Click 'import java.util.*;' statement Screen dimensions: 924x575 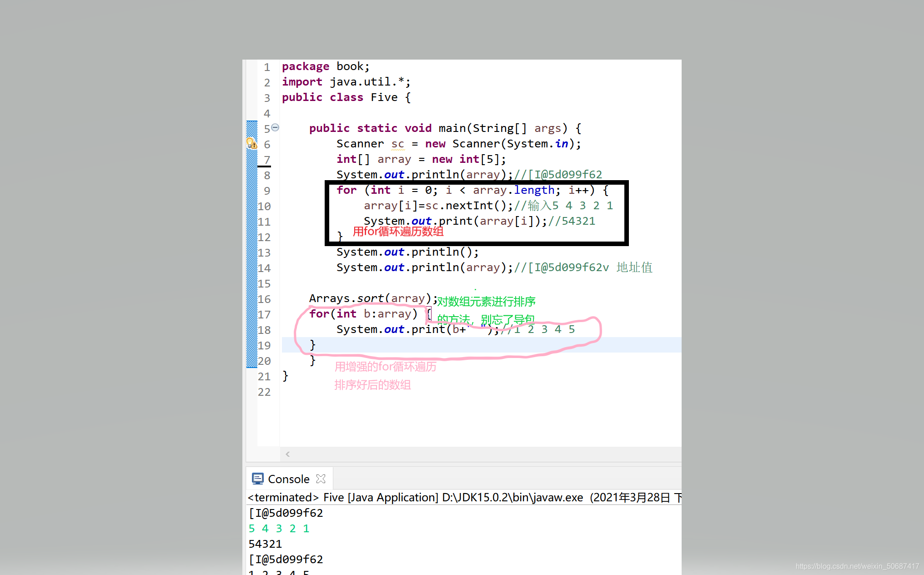tap(346, 82)
